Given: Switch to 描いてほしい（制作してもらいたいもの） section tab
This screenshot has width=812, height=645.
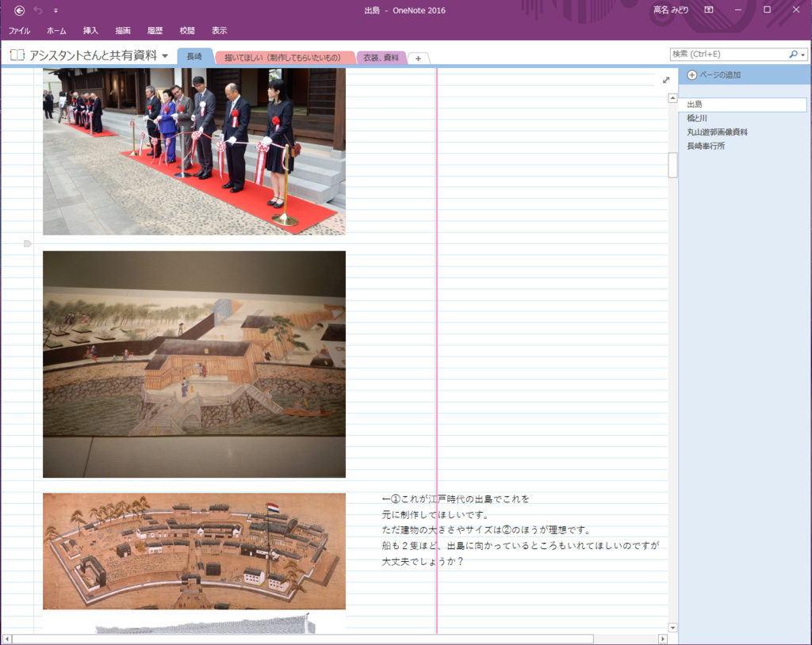Looking at the screenshot, I should click(x=283, y=58).
